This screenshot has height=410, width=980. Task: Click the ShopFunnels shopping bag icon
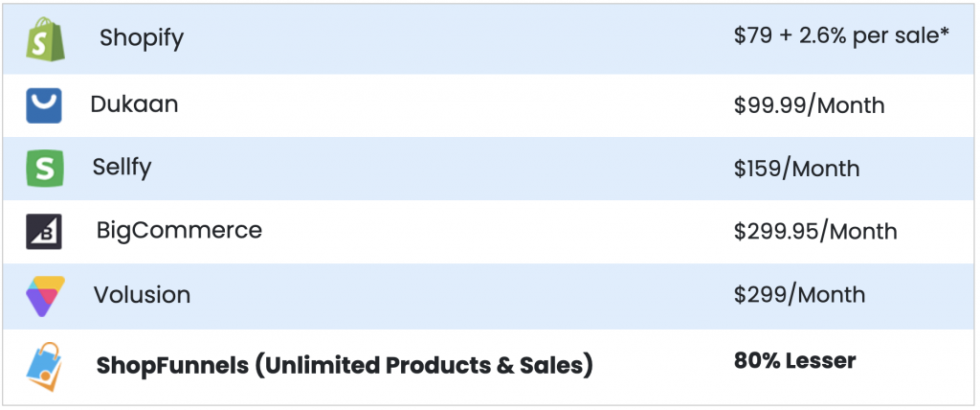click(44, 366)
